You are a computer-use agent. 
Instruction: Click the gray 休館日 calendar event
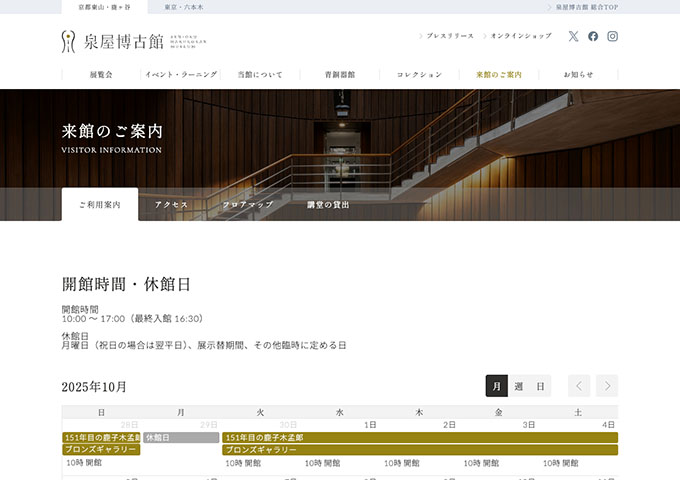(x=181, y=438)
